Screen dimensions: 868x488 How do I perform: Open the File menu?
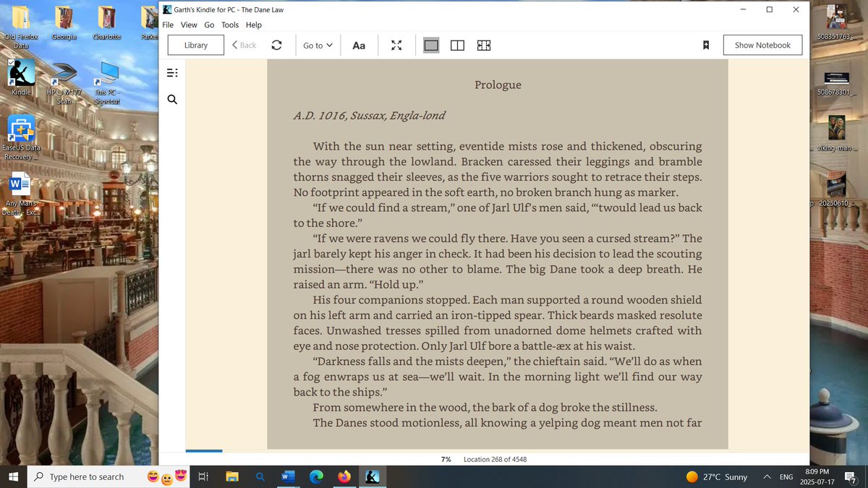click(168, 25)
